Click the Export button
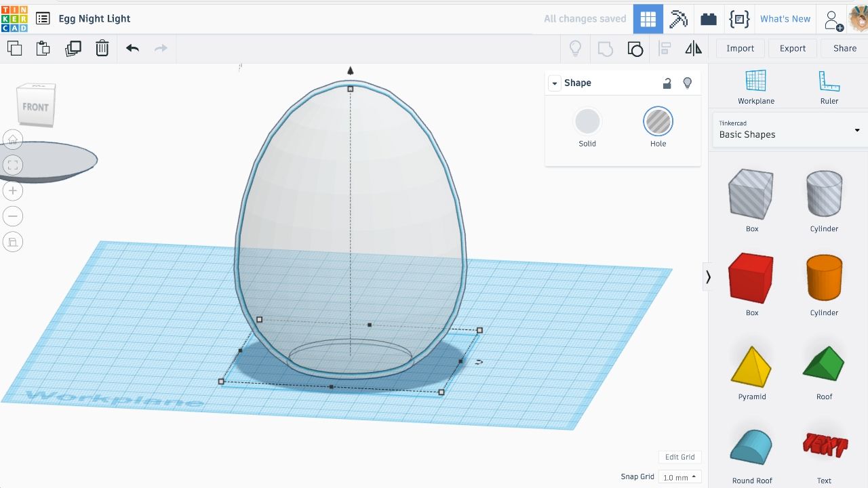868x488 pixels. (792, 48)
